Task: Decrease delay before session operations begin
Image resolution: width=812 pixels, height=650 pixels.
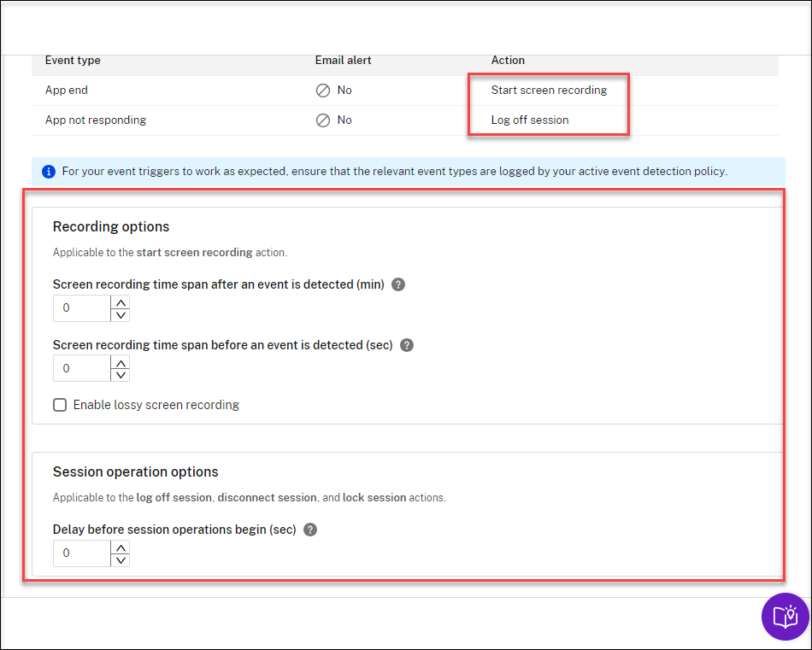Action: [121, 559]
